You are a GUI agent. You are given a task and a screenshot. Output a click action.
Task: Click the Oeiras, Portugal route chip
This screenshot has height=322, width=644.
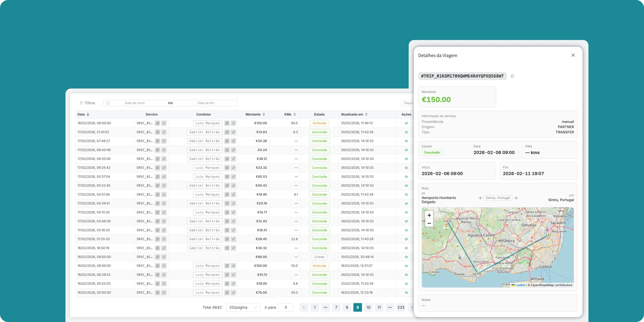click(498, 198)
